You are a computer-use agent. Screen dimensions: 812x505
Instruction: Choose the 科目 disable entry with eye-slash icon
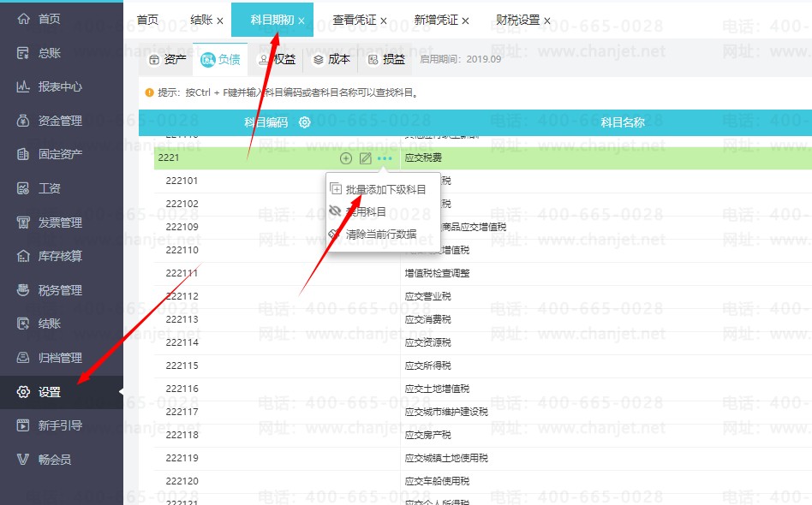[366, 211]
